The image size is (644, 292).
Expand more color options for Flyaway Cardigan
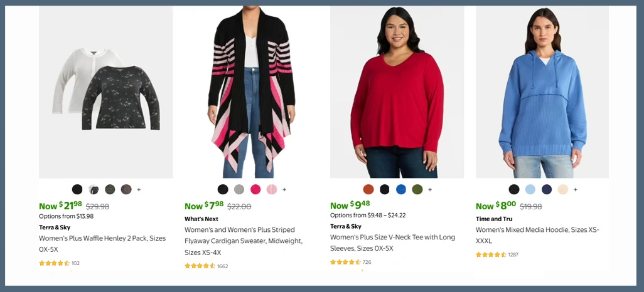(284, 189)
